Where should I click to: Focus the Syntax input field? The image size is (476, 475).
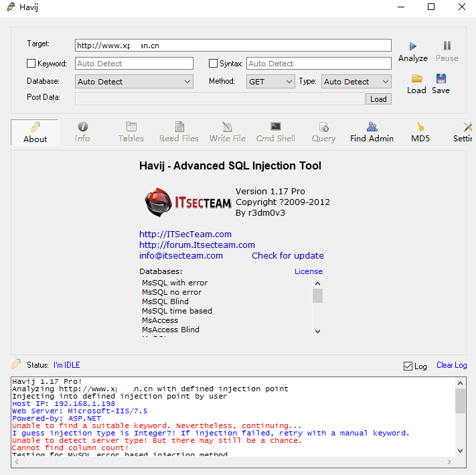[319, 64]
